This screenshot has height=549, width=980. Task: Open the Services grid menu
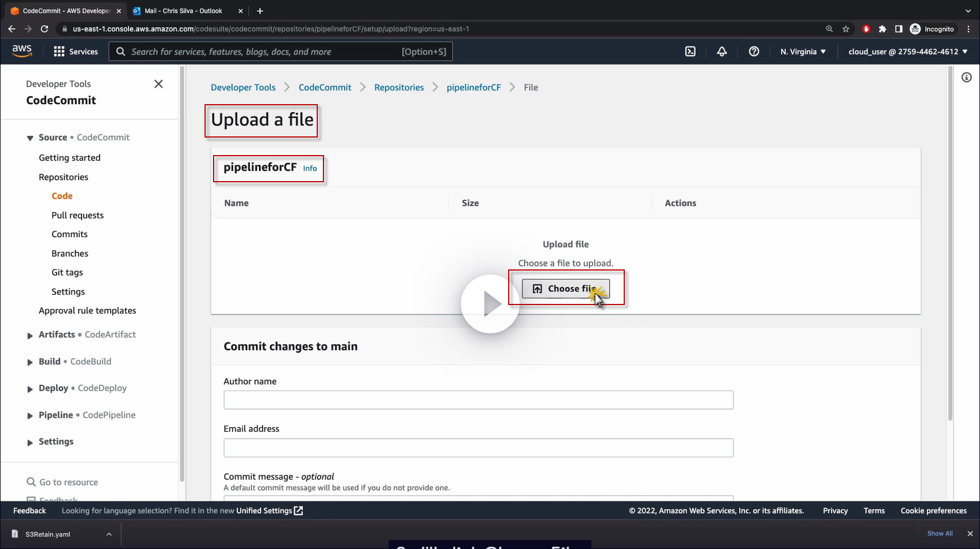click(x=75, y=52)
